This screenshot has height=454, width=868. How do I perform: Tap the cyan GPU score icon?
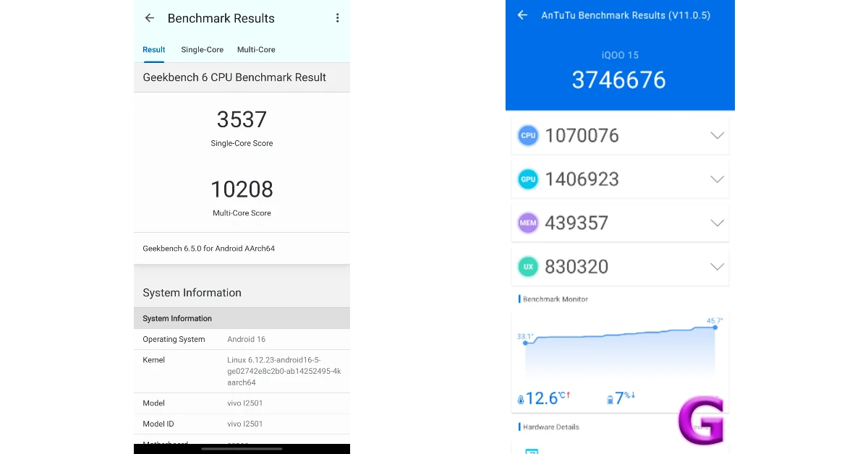coord(528,179)
